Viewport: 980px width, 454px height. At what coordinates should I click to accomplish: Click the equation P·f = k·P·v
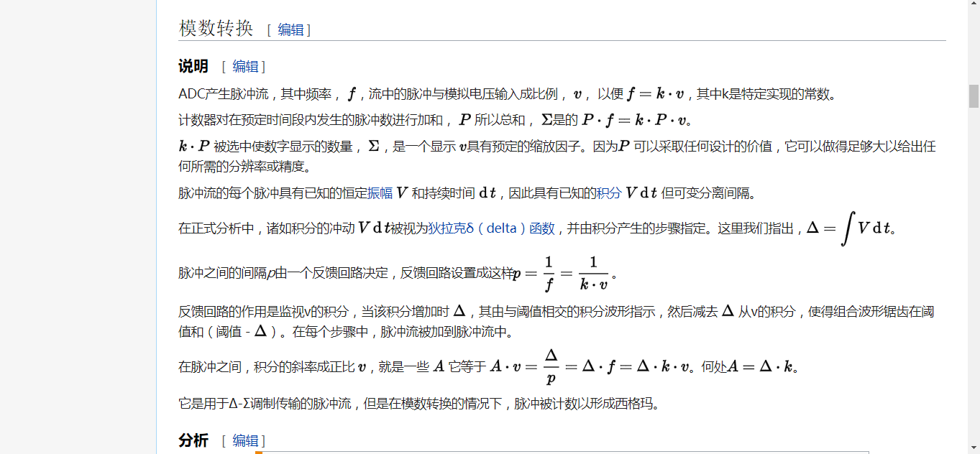(x=636, y=120)
